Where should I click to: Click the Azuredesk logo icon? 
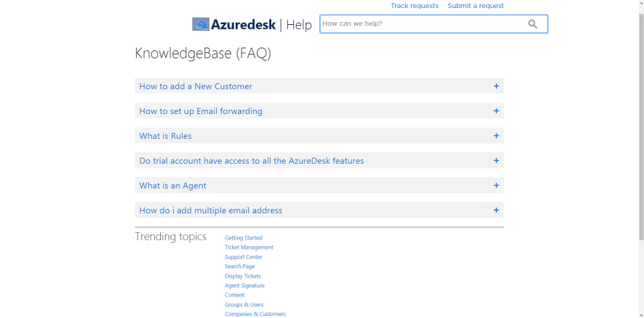click(x=201, y=24)
